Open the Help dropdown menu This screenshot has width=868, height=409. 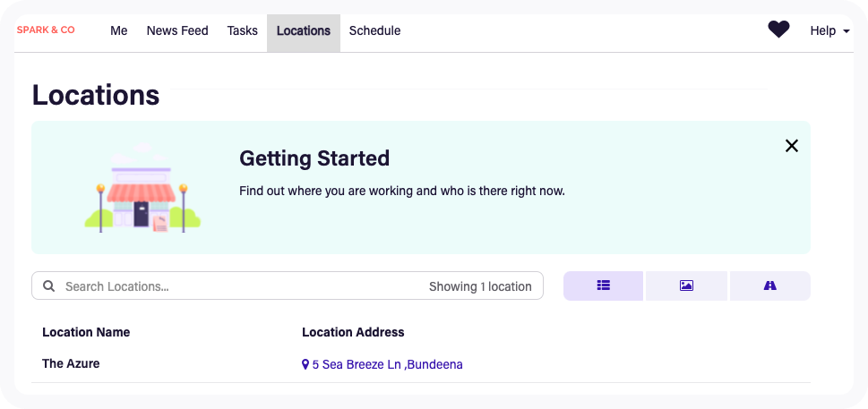tap(829, 30)
